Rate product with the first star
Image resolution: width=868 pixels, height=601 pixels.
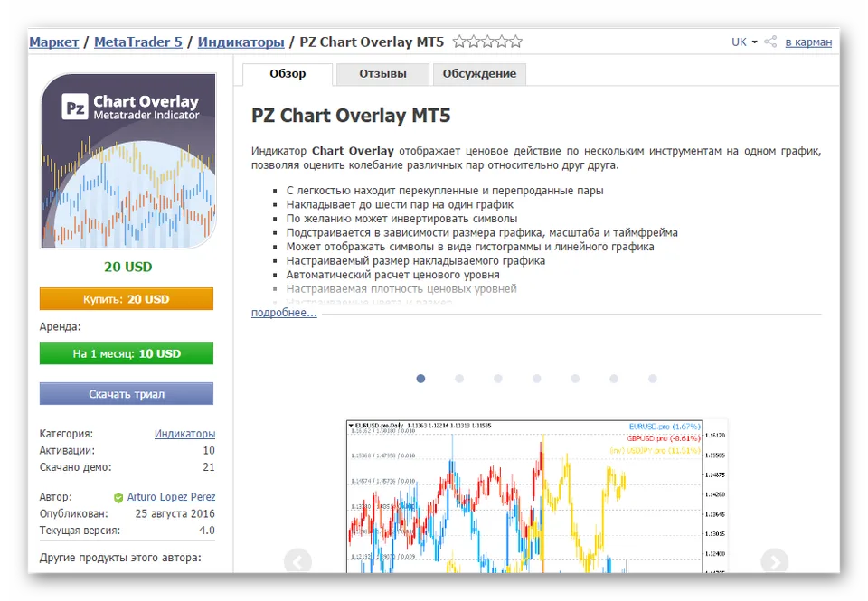459,42
